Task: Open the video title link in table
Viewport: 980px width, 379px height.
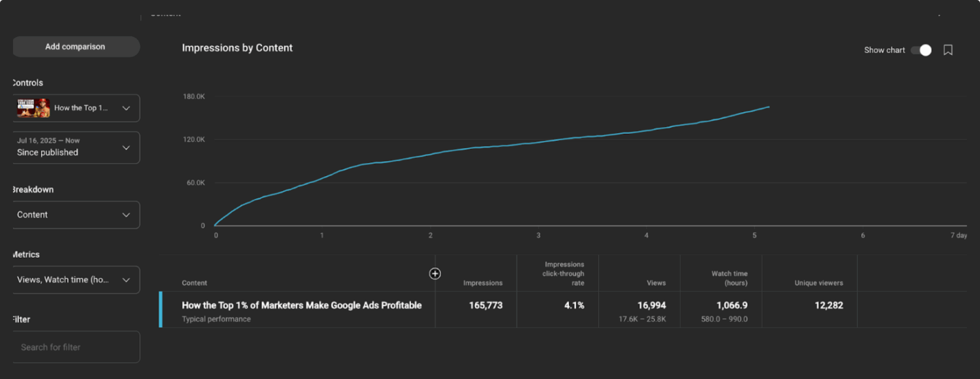Action: point(302,305)
